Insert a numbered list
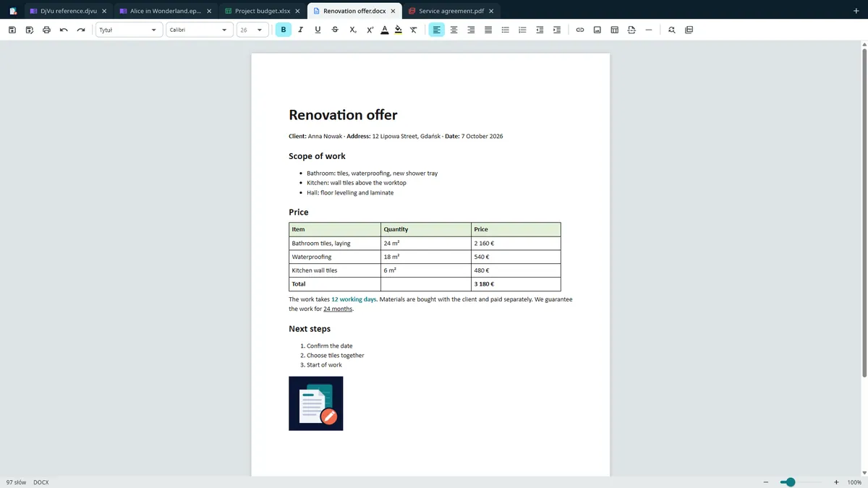This screenshot has height=488, width=868. click(522, 30)
